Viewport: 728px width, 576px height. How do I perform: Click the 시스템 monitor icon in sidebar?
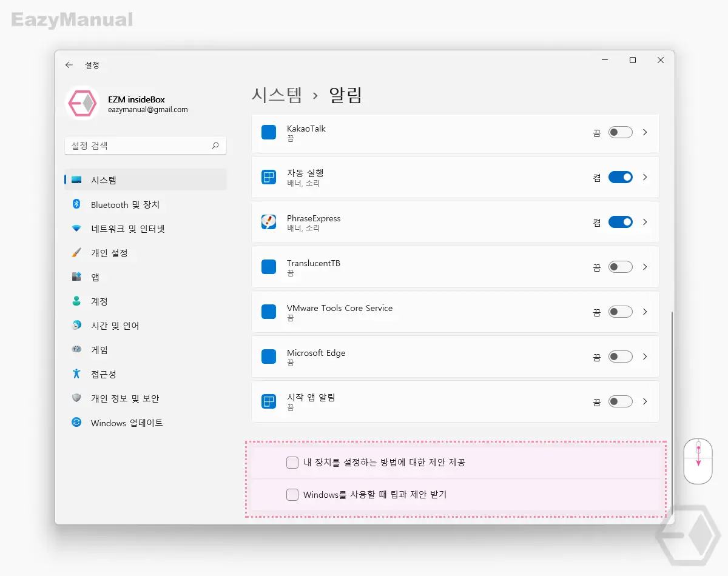(x=76, y=180)
